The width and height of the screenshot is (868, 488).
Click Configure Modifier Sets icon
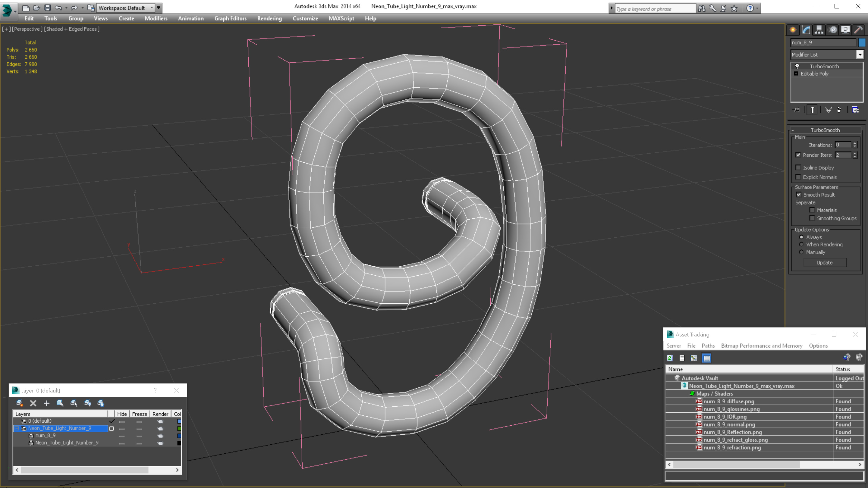tap(855, 110)
